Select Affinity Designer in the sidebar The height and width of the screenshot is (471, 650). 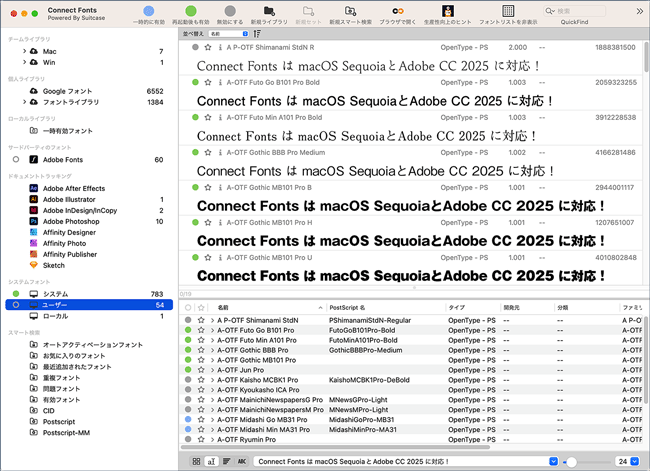[69, 233]
